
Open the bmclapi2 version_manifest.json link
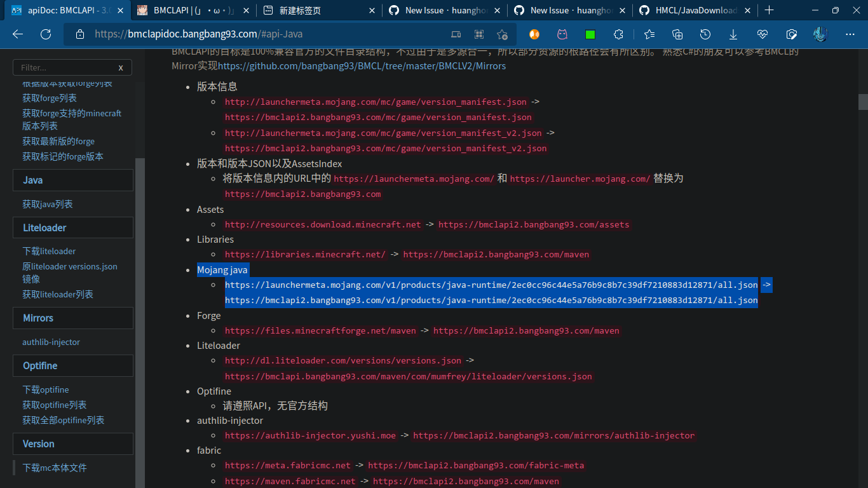point(377,117)
